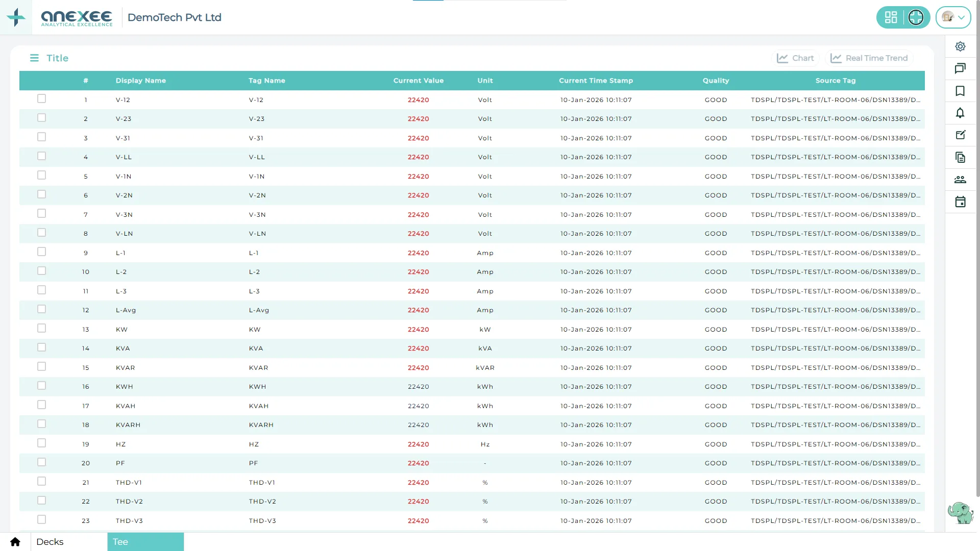The height and width of the screenshot is (551, 980).
Task: Enter fullscreen using the crosshair icon
Action: 916,17
